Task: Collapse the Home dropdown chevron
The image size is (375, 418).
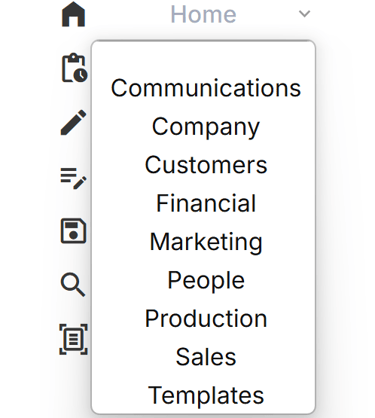Action: pos(304,14)
